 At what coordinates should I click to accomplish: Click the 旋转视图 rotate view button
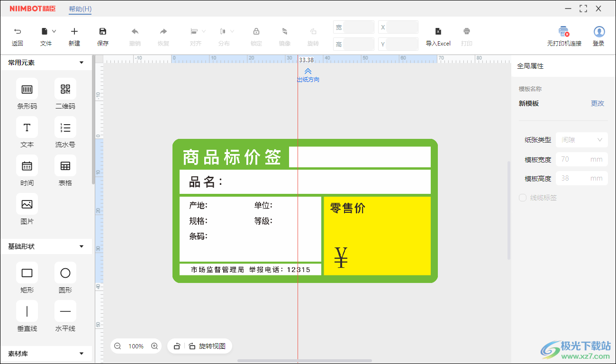[x=207, y=346]
